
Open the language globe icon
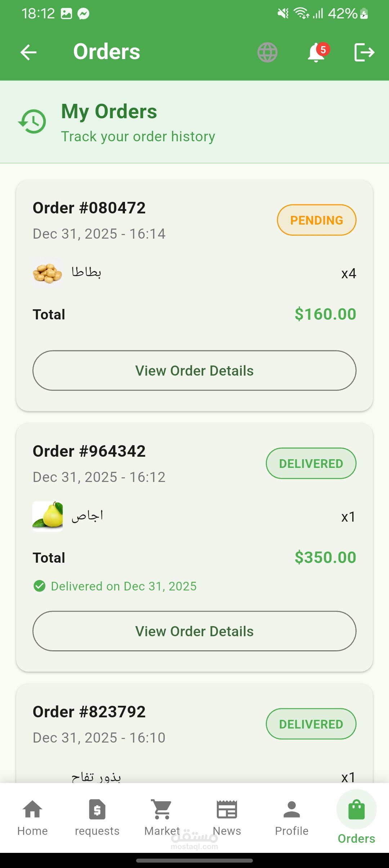(x=267, y=52)
